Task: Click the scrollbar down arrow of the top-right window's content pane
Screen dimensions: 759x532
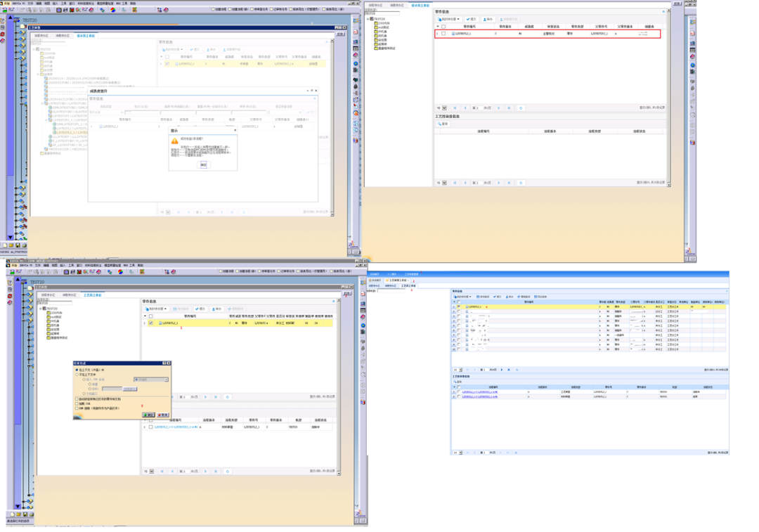Action: [x=668, y=184]
